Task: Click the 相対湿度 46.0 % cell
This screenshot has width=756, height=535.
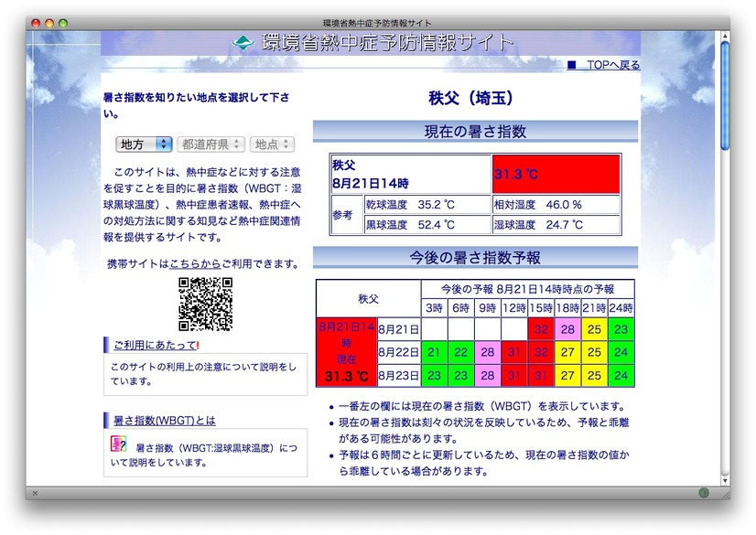Action: (556, 205)
